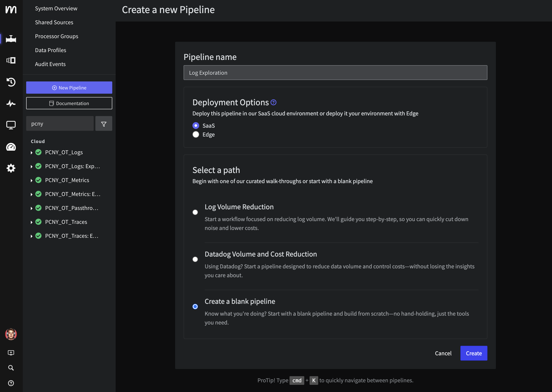This screenshot has height=392, width=552.
Task: Click the search magnifier icon at bottom
Action: pos(11,368)
